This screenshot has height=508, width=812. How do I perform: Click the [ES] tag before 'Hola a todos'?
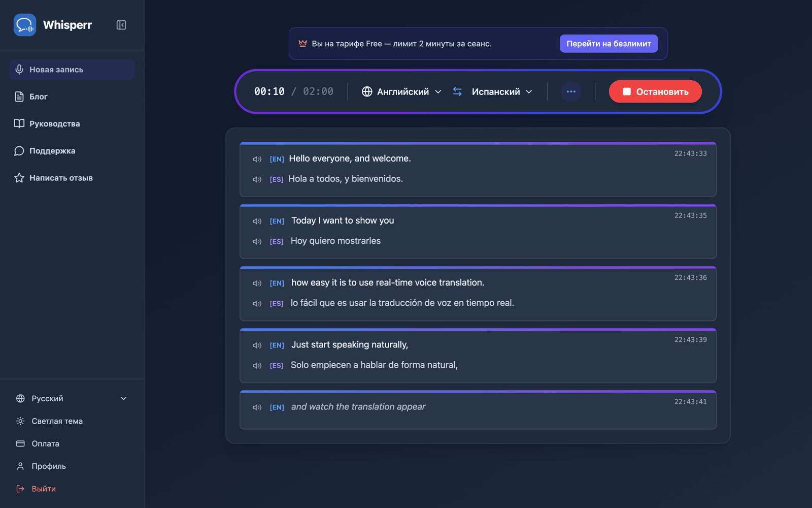(277, 179)
